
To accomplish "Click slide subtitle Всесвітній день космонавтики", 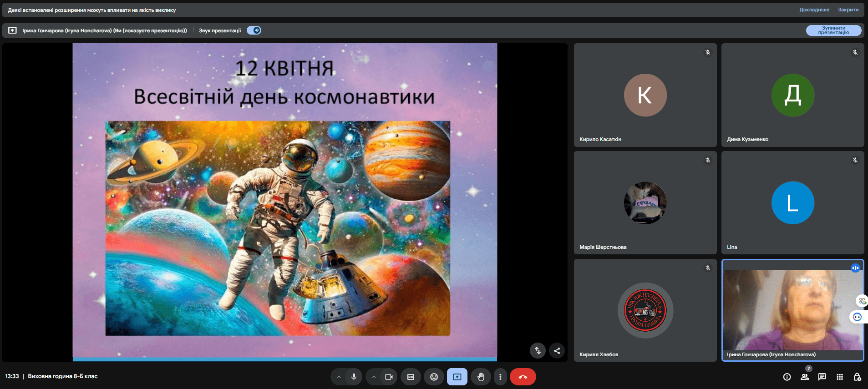I will pyautogui.click(x=284, y=97).
